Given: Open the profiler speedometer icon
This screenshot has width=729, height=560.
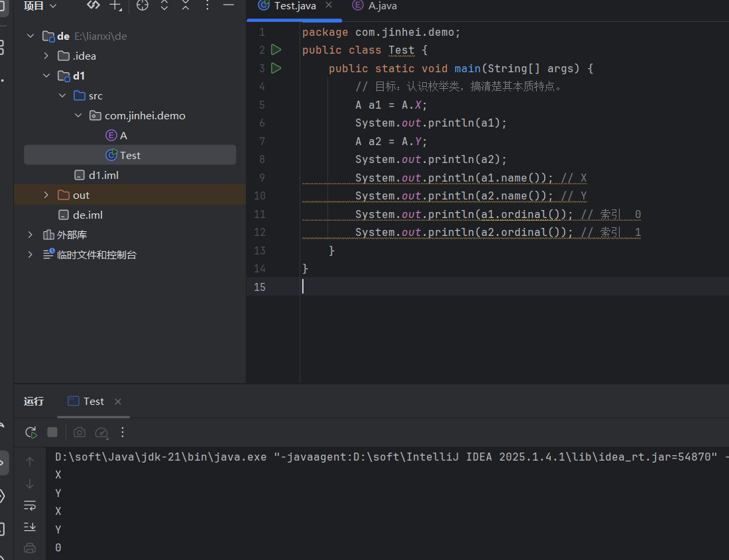Looking at the screenshot, I should 101,433.
